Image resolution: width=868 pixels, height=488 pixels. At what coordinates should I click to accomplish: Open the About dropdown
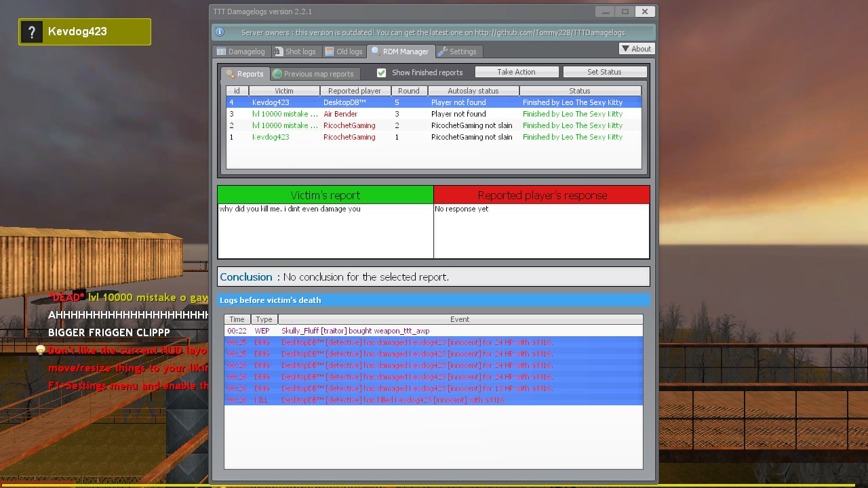[635, 49]
